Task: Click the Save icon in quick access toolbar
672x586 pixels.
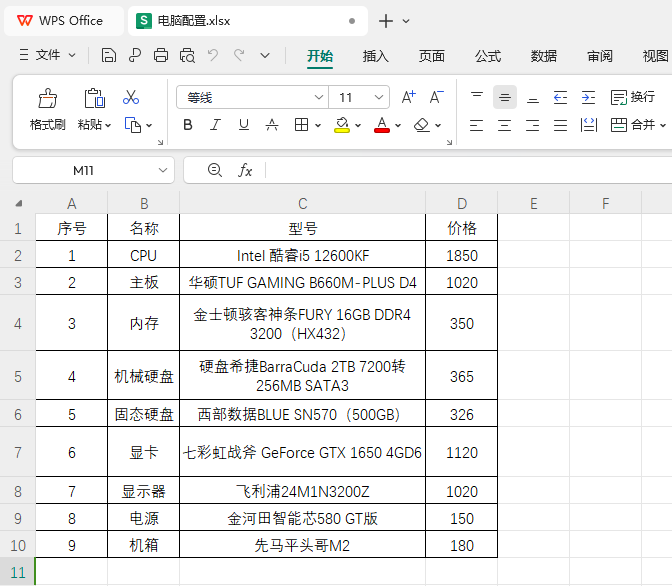Action: pos(108,56)
